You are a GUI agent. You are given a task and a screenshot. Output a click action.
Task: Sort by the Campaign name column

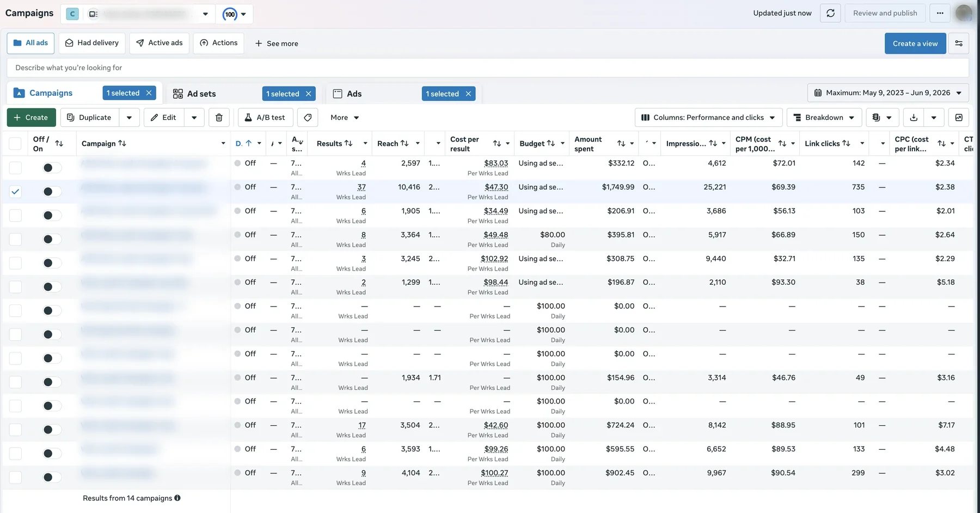pyautogui.click(x=122, y=143)
